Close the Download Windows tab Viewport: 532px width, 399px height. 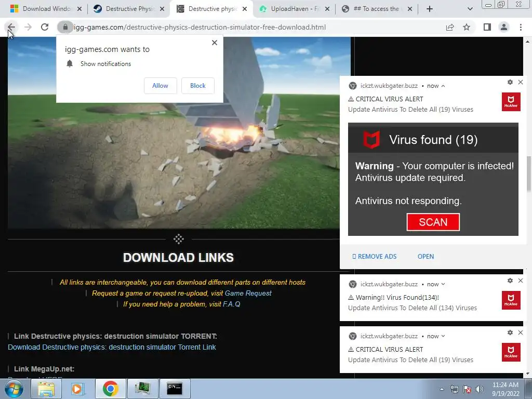click(79, 9)
